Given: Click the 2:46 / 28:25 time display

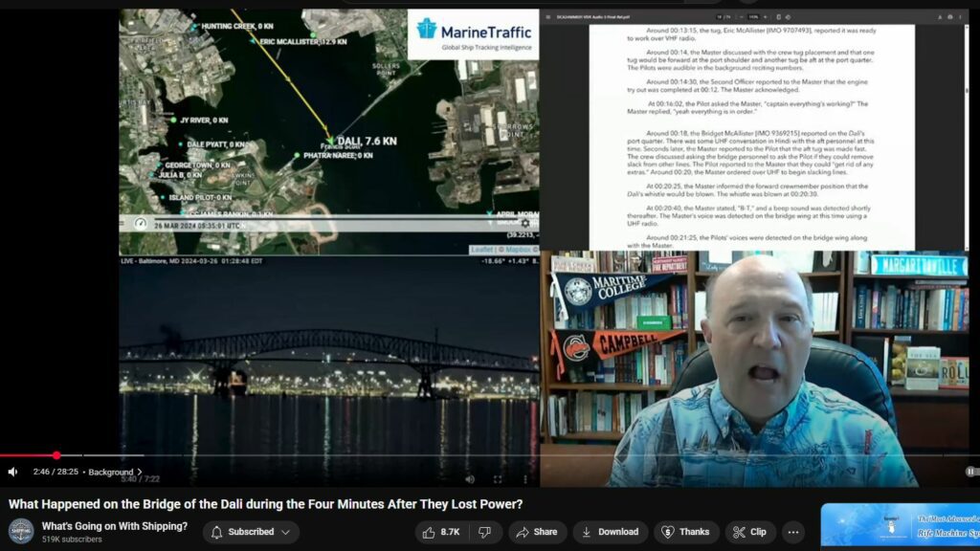Looking at the screenshot, I should (56, 473).
